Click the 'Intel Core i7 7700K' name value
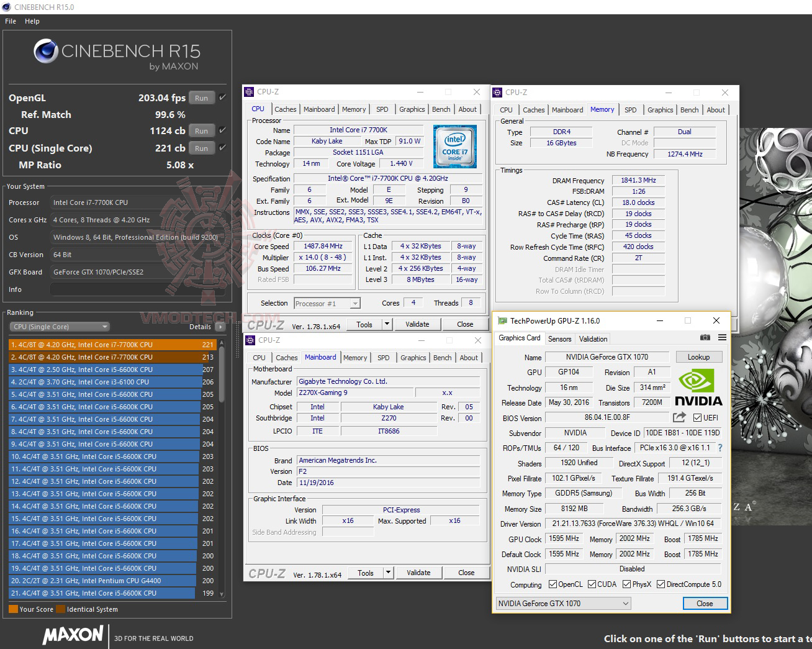The image size is (812, 649). [x=358, y=130]
